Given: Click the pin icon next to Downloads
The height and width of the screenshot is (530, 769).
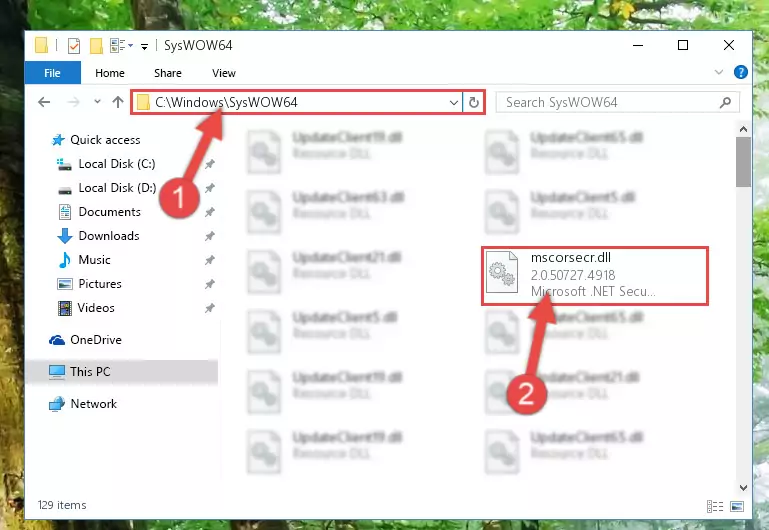Looking at the screenshot, I should click(209, 236).
